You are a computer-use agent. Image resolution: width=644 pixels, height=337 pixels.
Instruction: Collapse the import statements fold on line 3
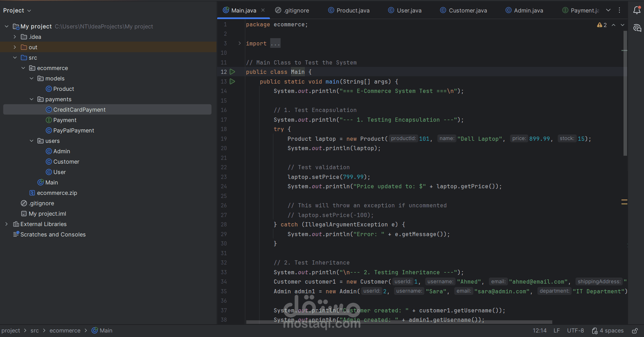coord(239,43)
